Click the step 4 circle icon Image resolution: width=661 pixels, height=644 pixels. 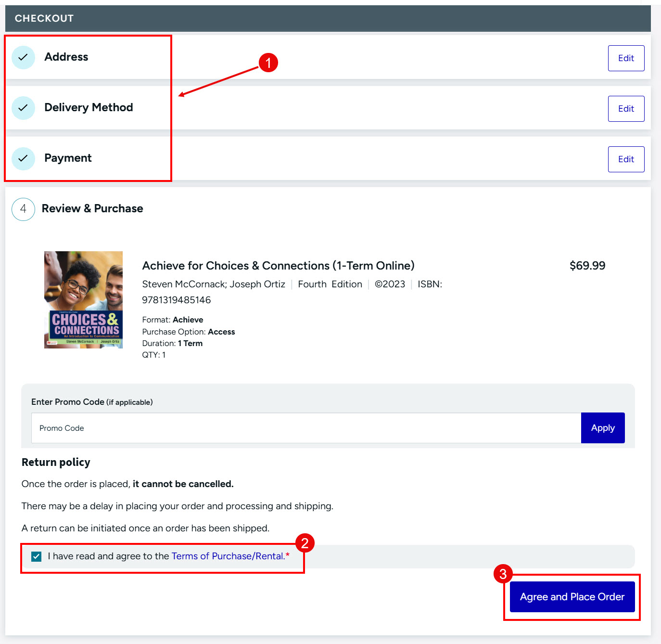(23, 209)
